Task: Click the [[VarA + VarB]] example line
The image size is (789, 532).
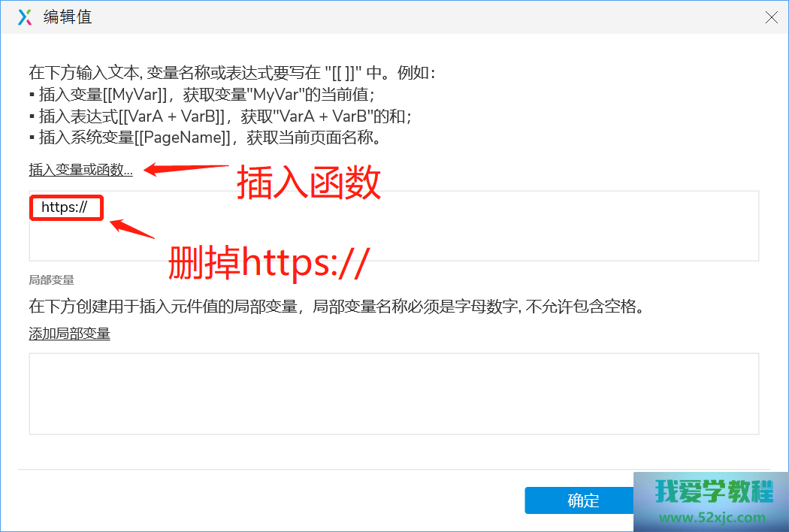Action: [x=220, y=116]
